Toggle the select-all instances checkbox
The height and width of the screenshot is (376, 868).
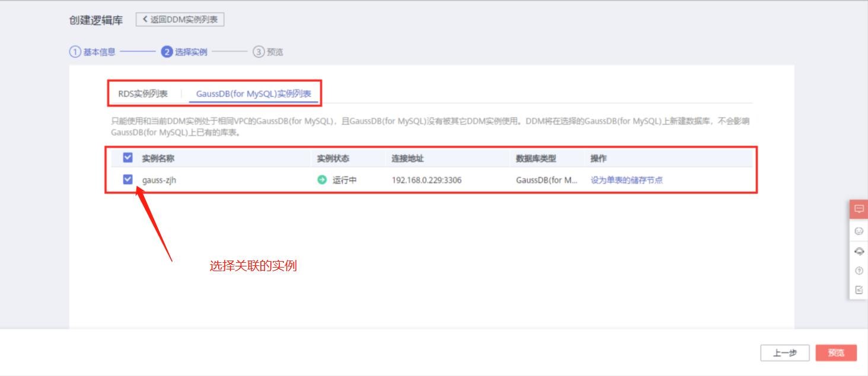pos(127,158)
